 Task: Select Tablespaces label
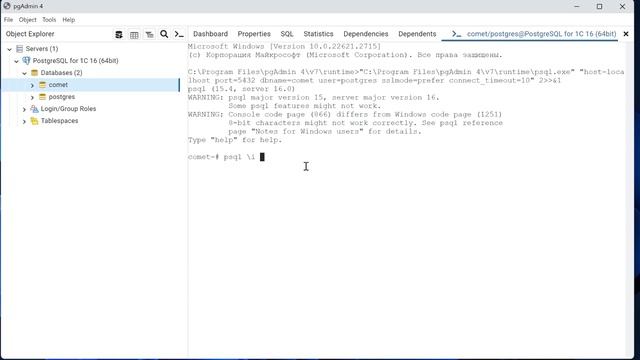click(x=59, y=121)
